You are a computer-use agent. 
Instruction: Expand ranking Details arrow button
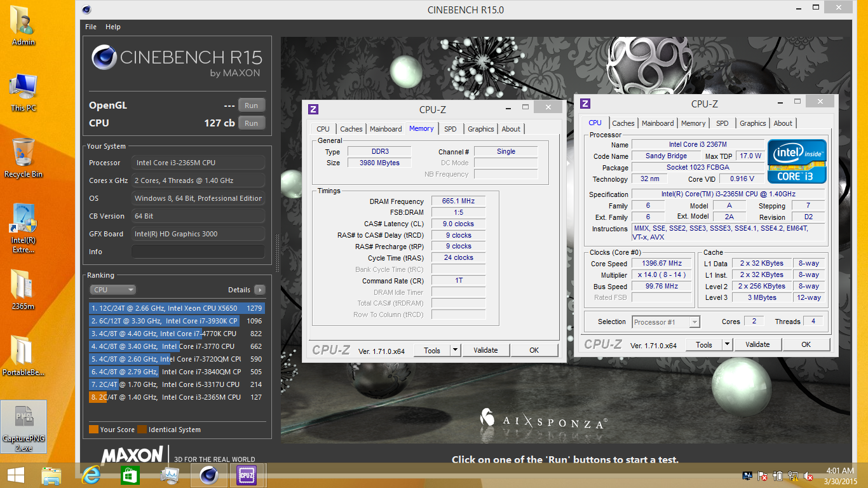tap(259, 290)
